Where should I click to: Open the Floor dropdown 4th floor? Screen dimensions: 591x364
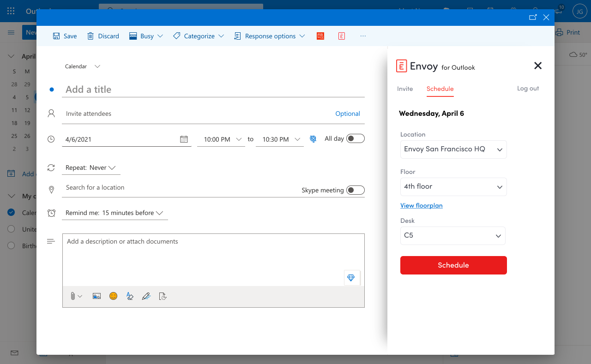pyautogui.click(x=453, y=187)
